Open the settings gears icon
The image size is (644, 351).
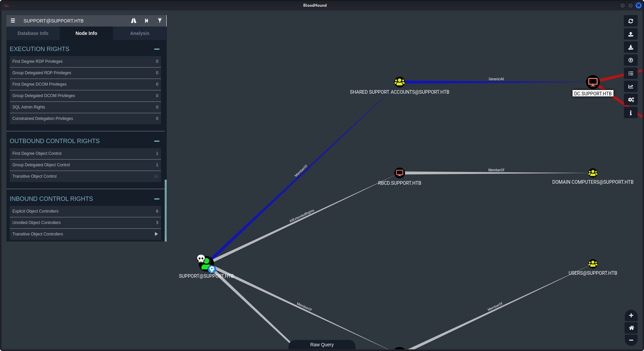(x=631, y=100)
